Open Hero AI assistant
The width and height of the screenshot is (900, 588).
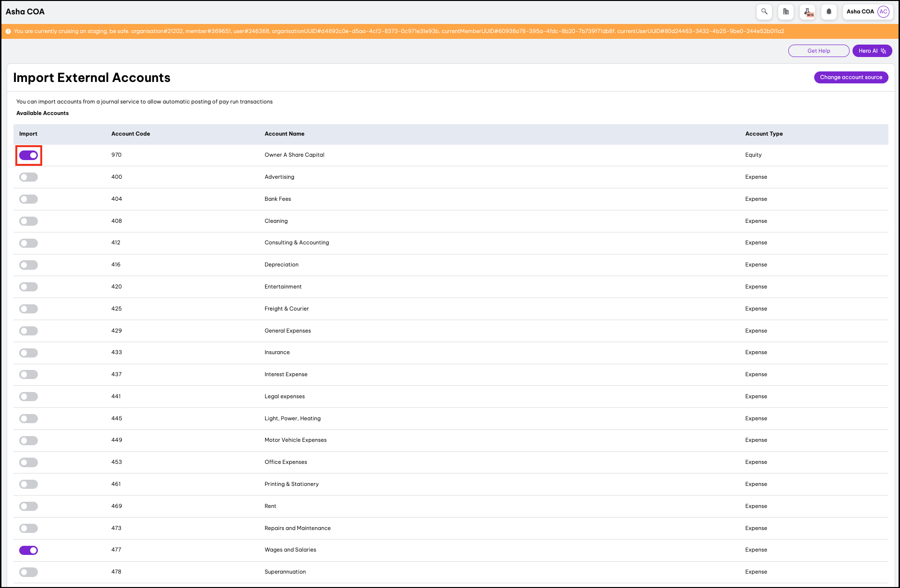coord(872,51)
